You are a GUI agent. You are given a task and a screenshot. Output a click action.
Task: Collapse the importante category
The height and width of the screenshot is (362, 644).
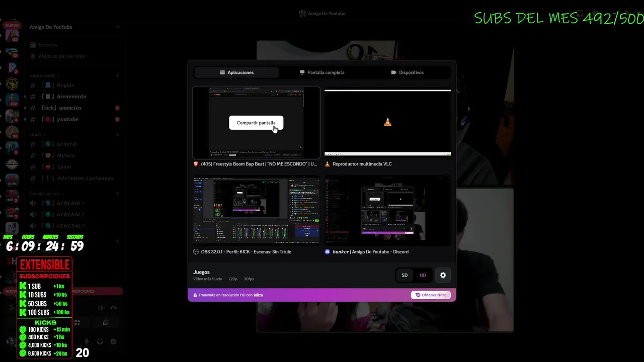pyautogui.click(x=44, y=75)
